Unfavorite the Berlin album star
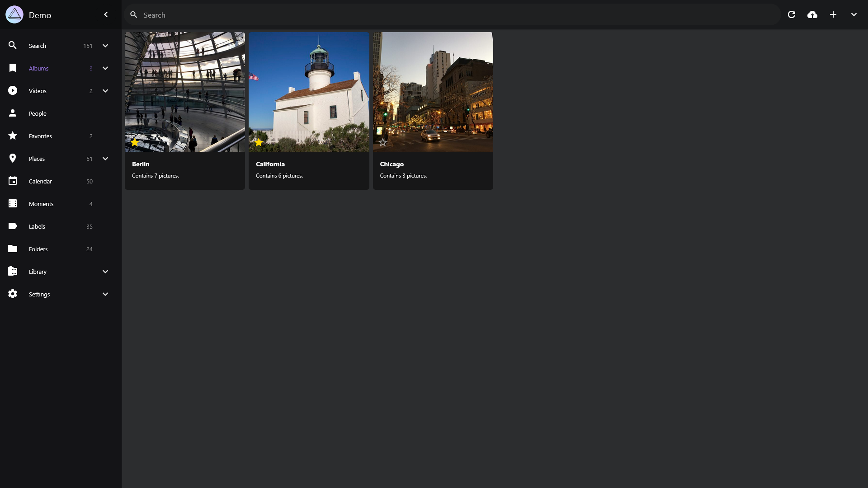 [x=135, y=142]
